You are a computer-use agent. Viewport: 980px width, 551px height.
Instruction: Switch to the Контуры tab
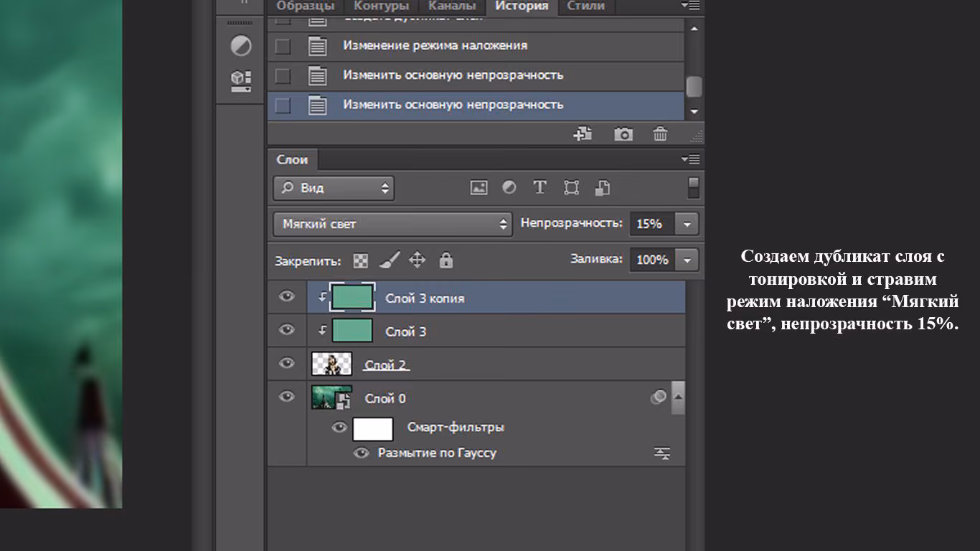tap(381, 6)
